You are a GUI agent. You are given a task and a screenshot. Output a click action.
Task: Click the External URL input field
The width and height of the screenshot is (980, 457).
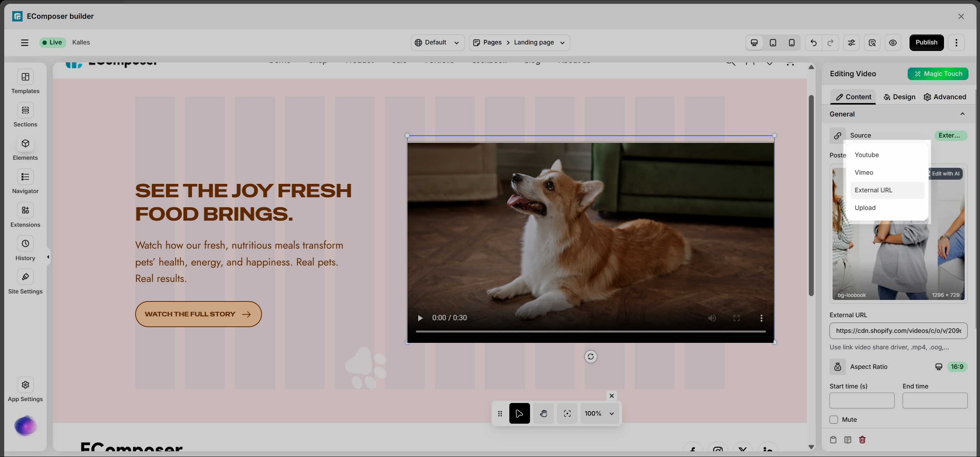(x=898, y=331)
